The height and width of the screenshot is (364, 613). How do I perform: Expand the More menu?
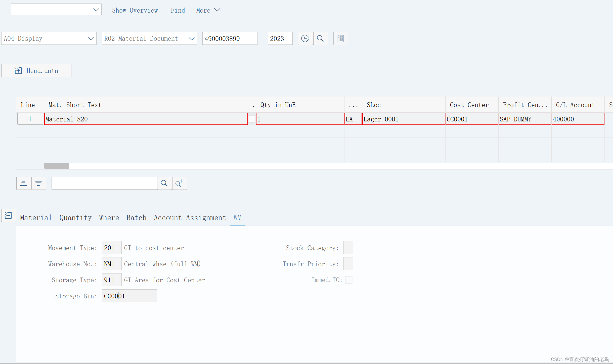point(208,10)
